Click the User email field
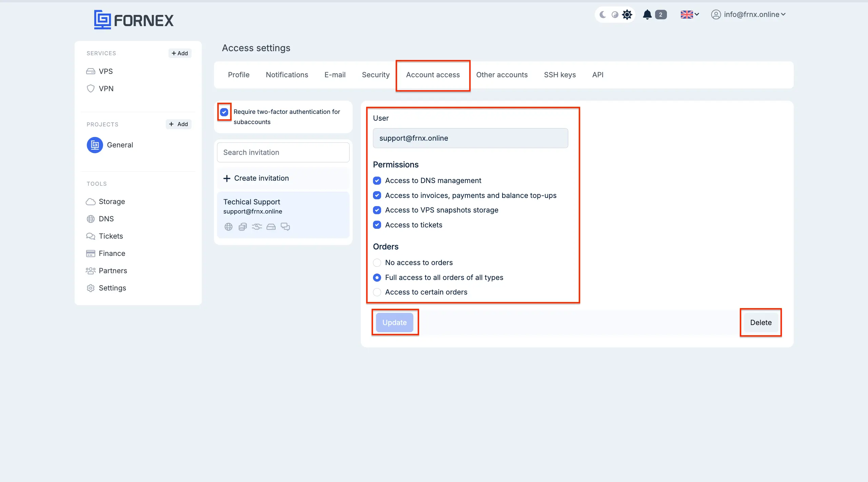This screenshot has width=868, height=482. (x=470, y=138)
